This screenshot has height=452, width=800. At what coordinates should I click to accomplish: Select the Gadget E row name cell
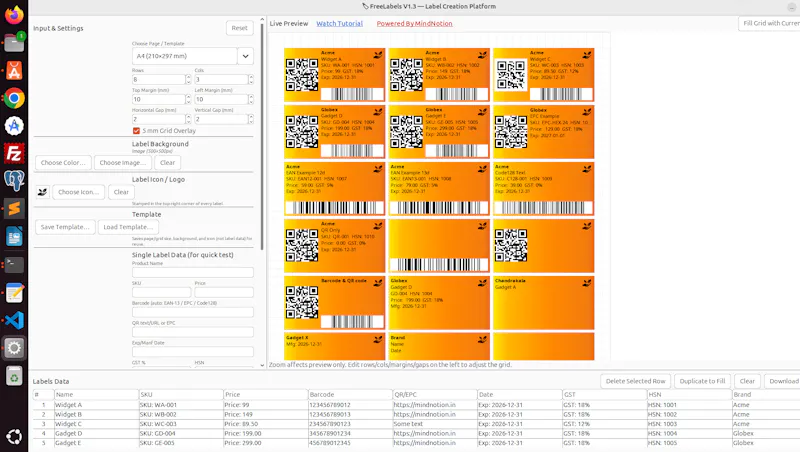coord(96,443)
